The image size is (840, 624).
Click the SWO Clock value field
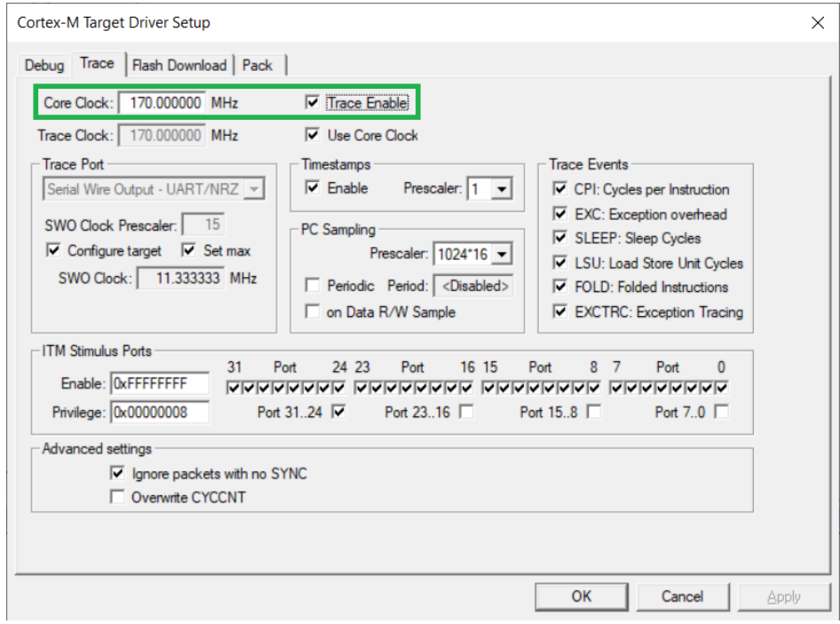(181, 279)
